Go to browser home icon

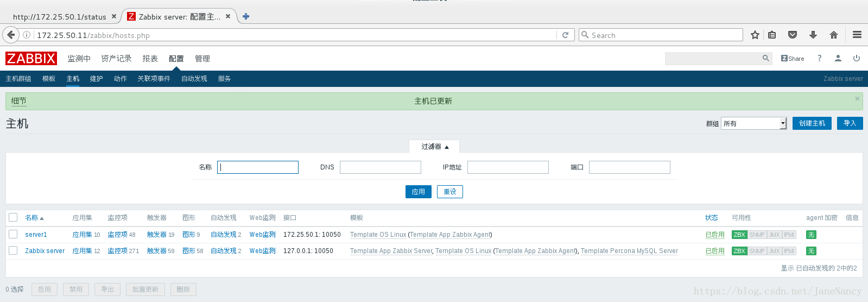834,35
